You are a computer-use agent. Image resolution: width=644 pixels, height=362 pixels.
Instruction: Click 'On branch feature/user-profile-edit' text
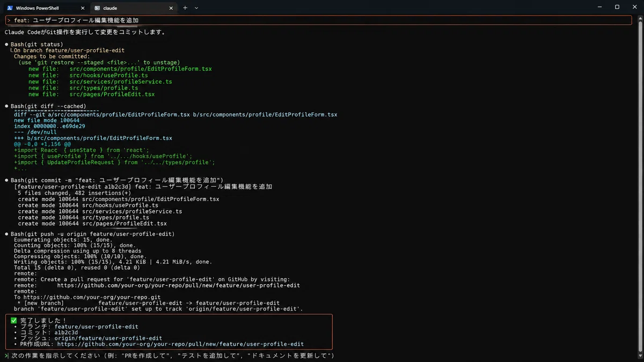[69, 50]
